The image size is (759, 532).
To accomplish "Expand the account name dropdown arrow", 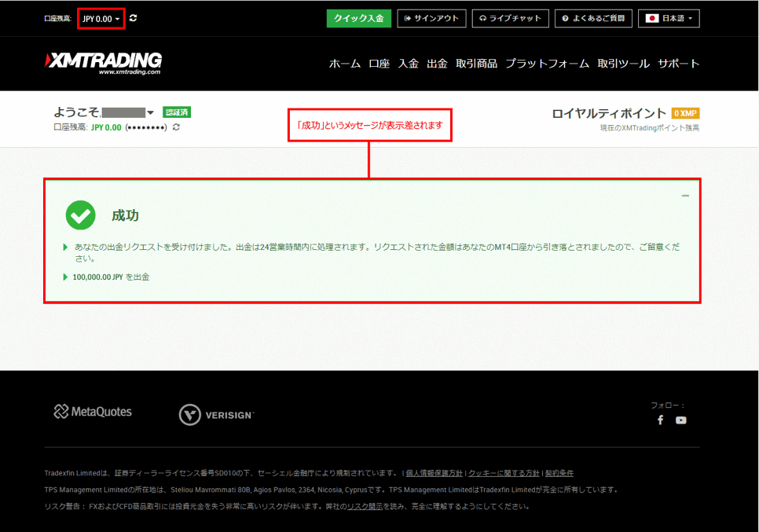I will [150, 113].
